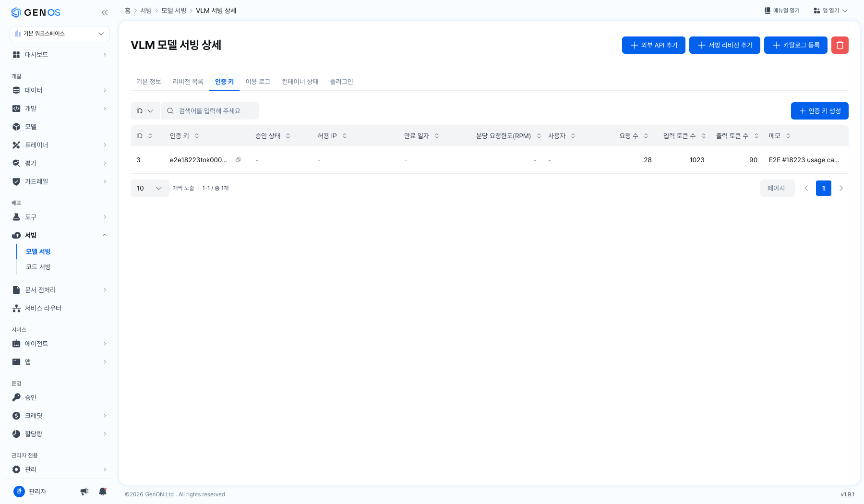Open the notification bell icon

(x=103, y=492)
